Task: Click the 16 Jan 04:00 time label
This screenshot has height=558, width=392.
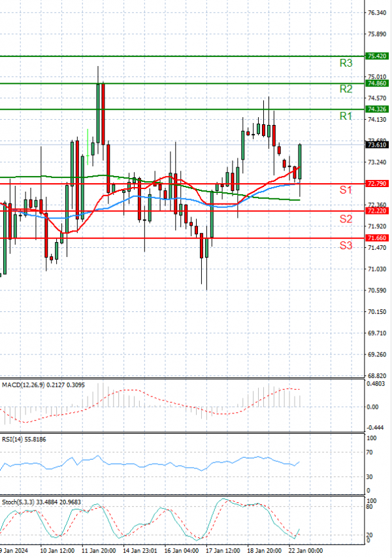Action: (182, 551)
